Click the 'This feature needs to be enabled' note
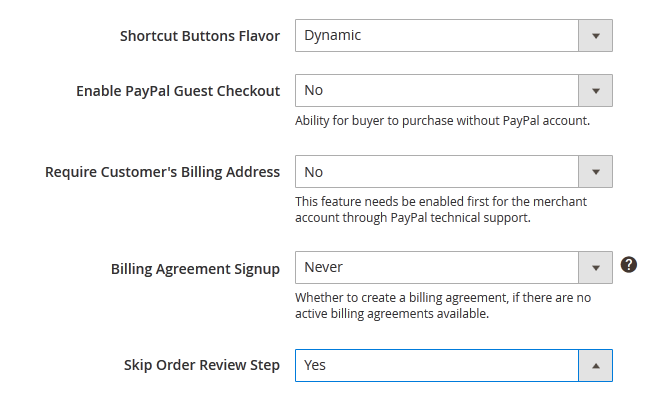Viewport: 650px width, 400px height. click(x=441, y=210)
